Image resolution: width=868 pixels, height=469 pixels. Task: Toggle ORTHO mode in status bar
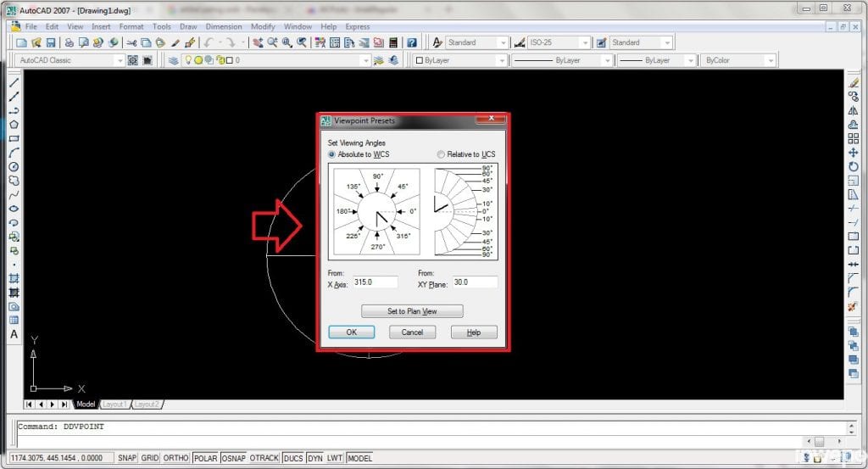tap(175, 458)
